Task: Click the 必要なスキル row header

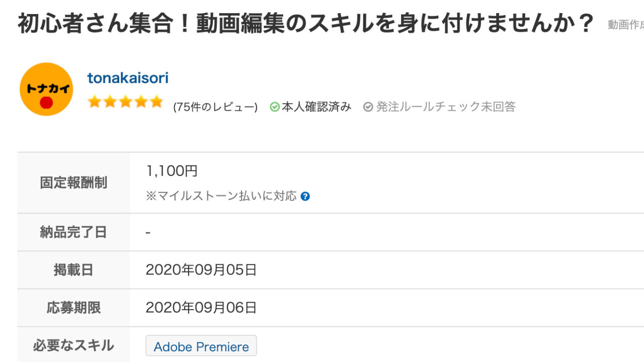Action: point(73,345)
